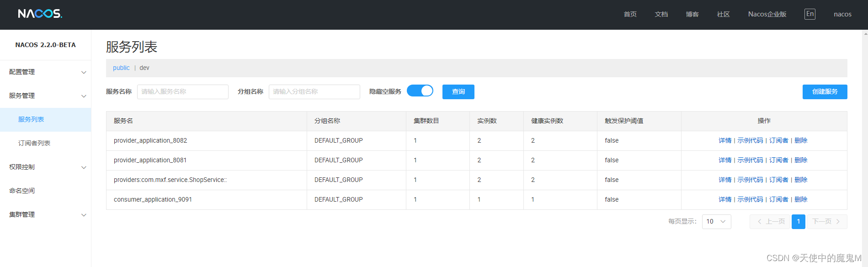Click the provider_application_8081 service name
868x267 pixels.
click(x=150, y=160)
